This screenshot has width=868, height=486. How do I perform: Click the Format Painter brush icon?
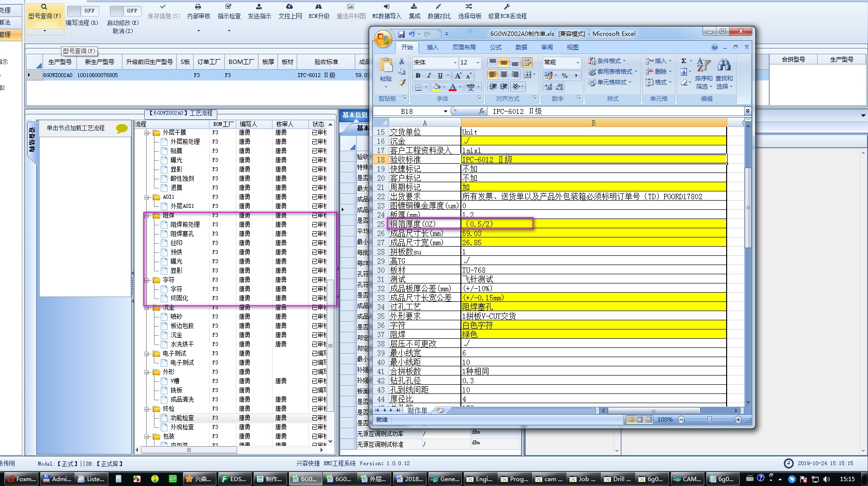(402, 83)
